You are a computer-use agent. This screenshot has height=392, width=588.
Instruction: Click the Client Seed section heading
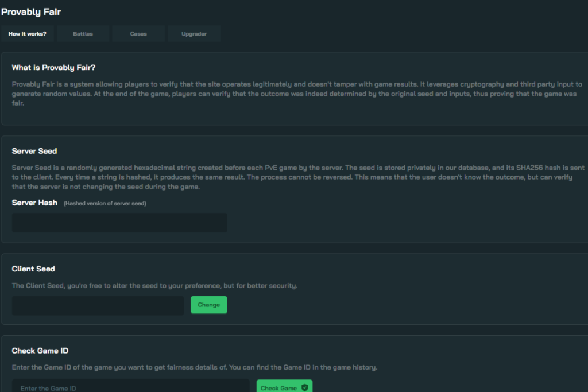point(33,269)
